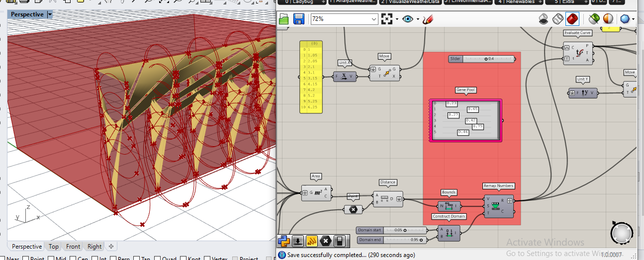
Task: Enable the Point osnap checkbox
Action: (x=26, y=259)
